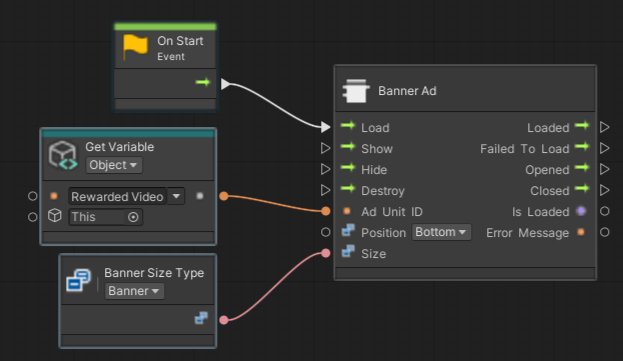Click the Get Variable cube icon

63,155
